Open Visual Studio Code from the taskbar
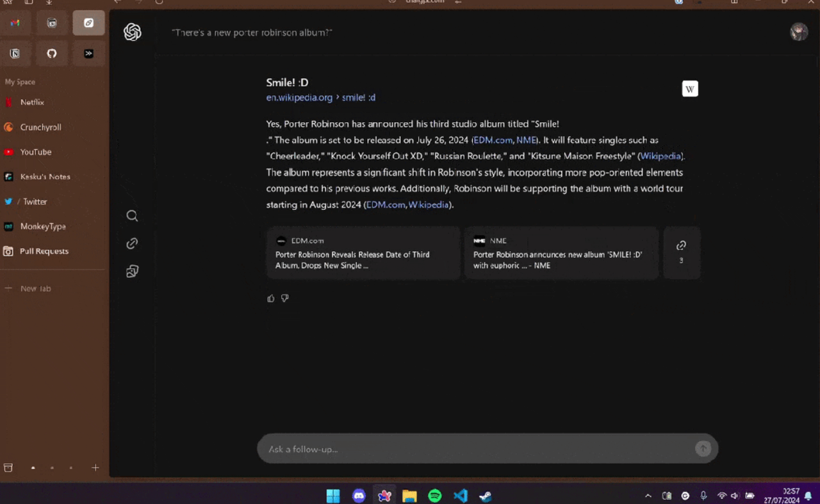This screenshot has width=820, height=504. pyautogui.click(x=461, y=496)
